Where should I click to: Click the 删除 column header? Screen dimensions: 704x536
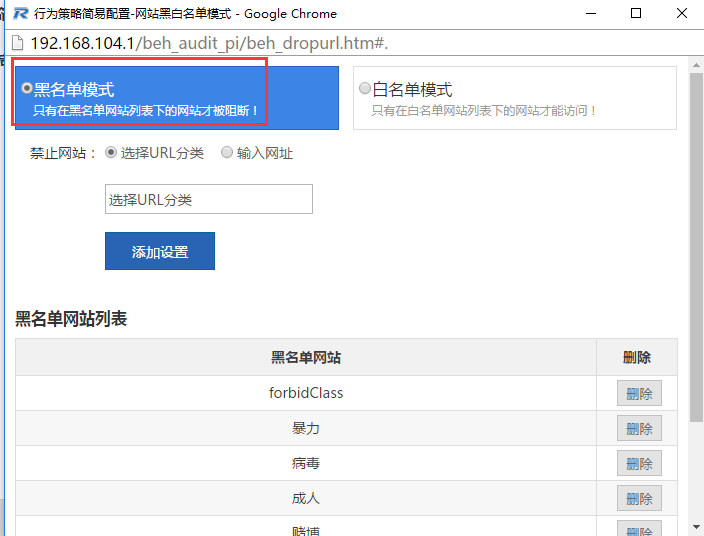[x=637, y=357]
